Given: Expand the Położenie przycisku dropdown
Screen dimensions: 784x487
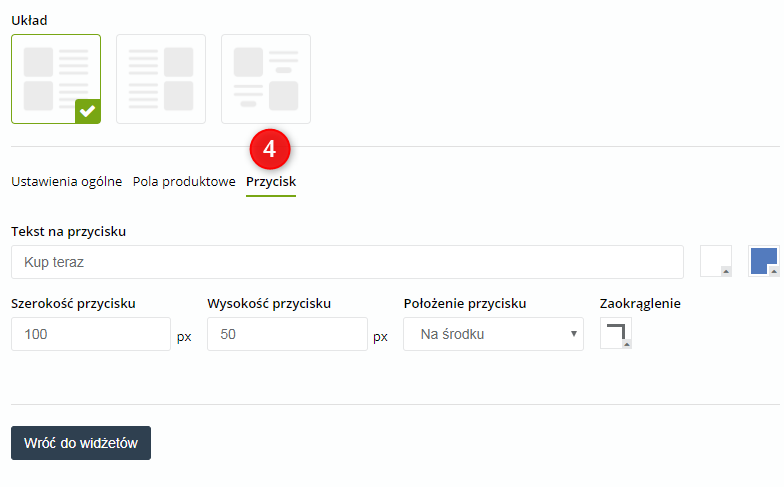Looking at the screenshot, I should click(494, 334).
